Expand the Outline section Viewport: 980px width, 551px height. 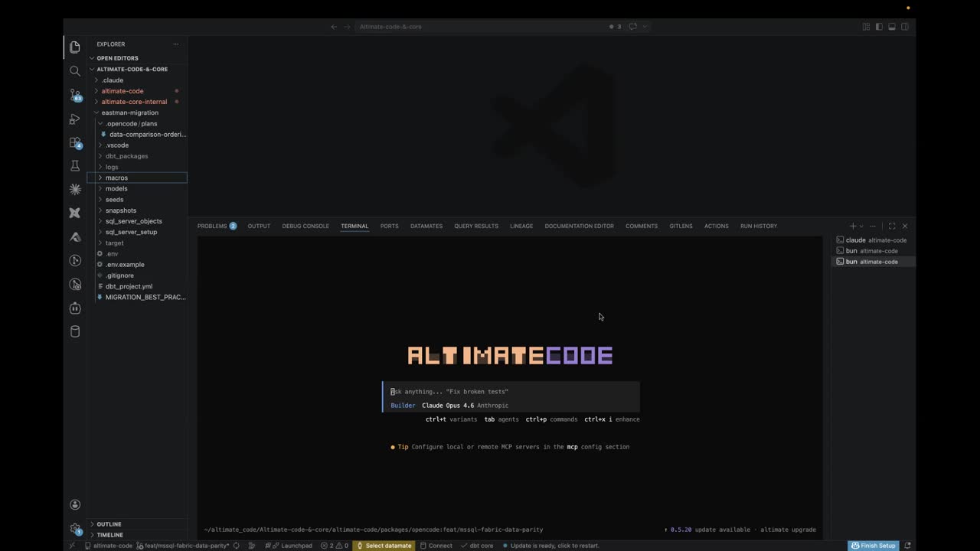[137, 524]
